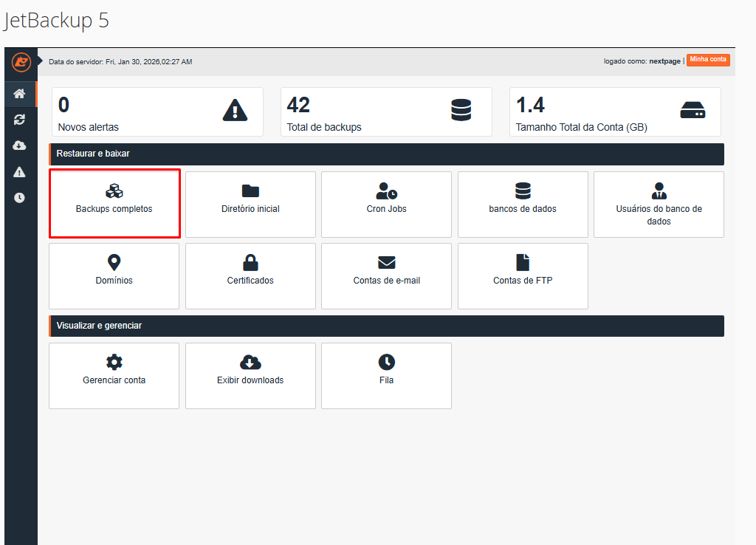Click the padlock icon on Certificados tile
The height and width of the screenshot is (545, 756).
(250, 263)
